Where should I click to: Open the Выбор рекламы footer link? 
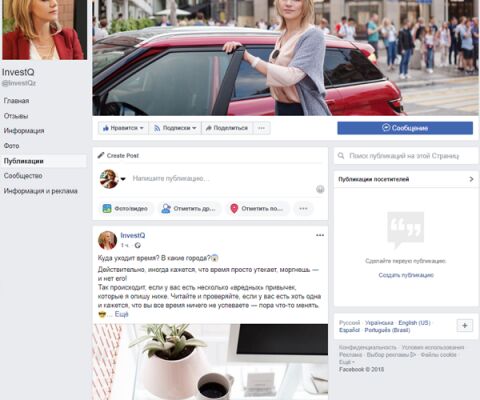click(391, 355)
